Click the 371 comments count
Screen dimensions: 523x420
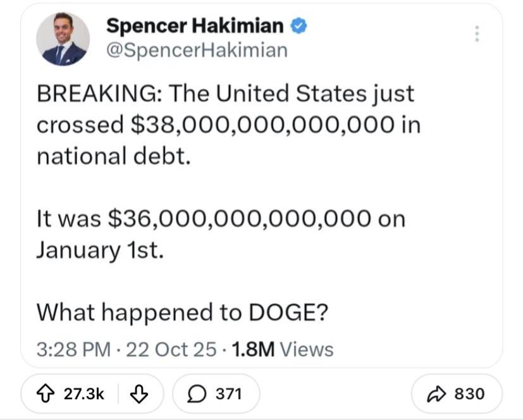[228, 393]
